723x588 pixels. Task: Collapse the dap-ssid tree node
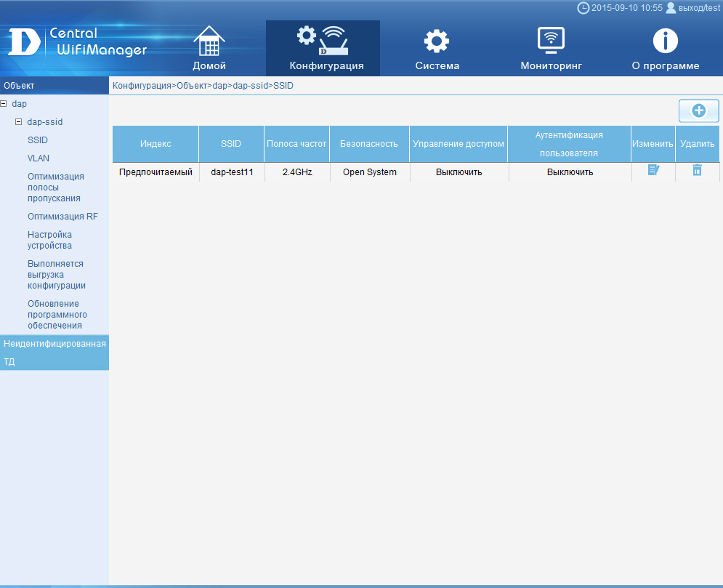(x=20, y=122)
